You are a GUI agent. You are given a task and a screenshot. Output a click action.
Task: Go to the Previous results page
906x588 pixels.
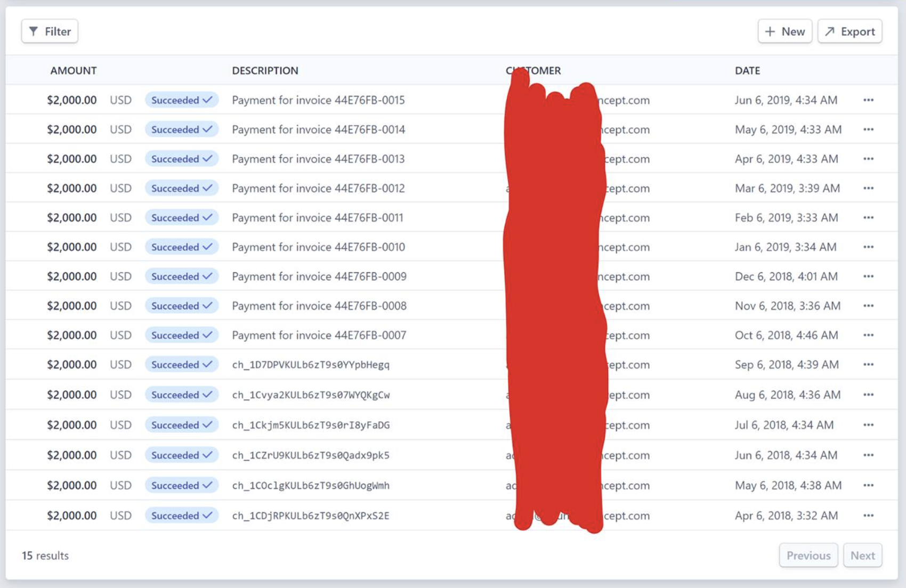808,556
